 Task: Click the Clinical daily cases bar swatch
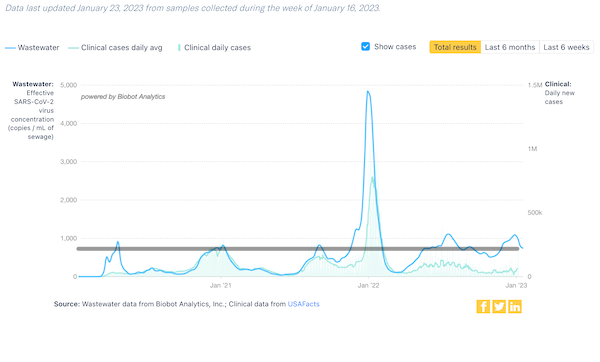click(x=179, y=48)
